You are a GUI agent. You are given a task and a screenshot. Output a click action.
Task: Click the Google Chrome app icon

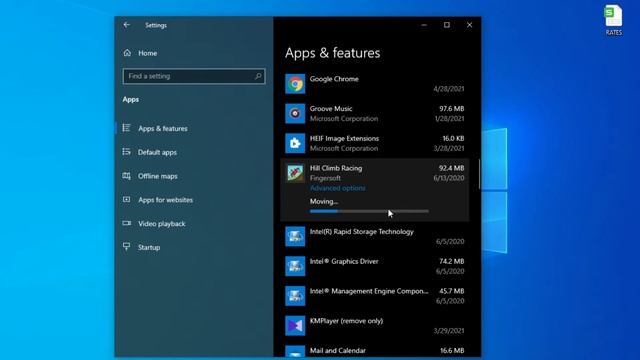(295, 84)
